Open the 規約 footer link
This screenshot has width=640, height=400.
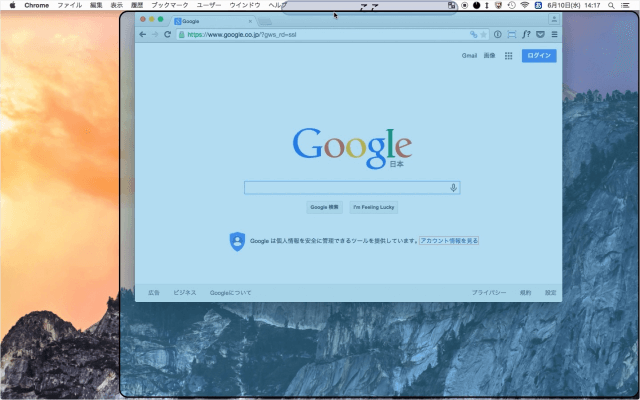tap(525, 293)
